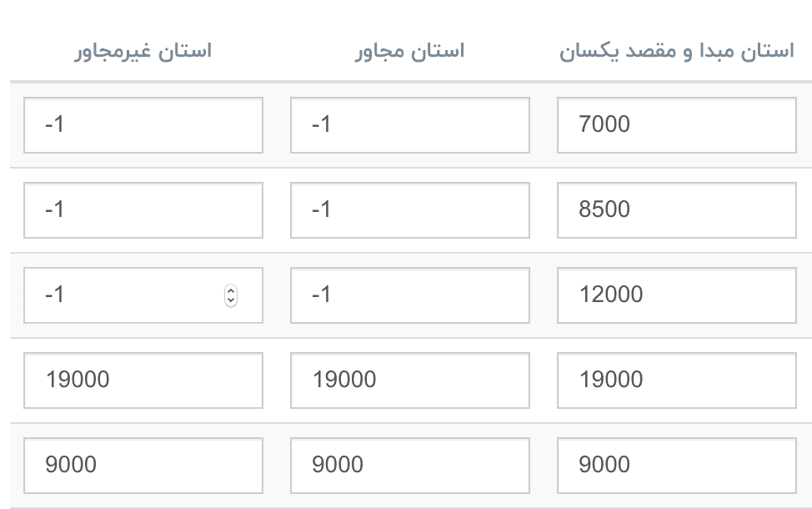Click the input field containing 12000

click(x=676, y=295)
